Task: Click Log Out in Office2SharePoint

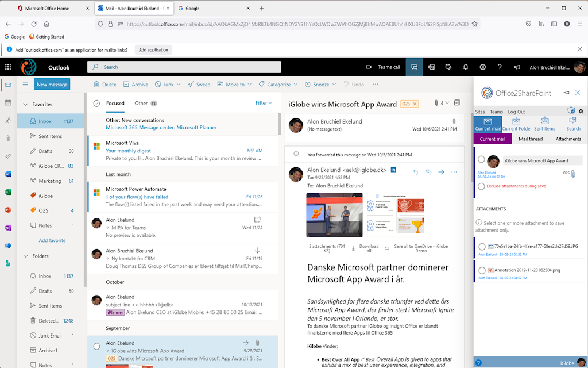Action: click(516, 112)
